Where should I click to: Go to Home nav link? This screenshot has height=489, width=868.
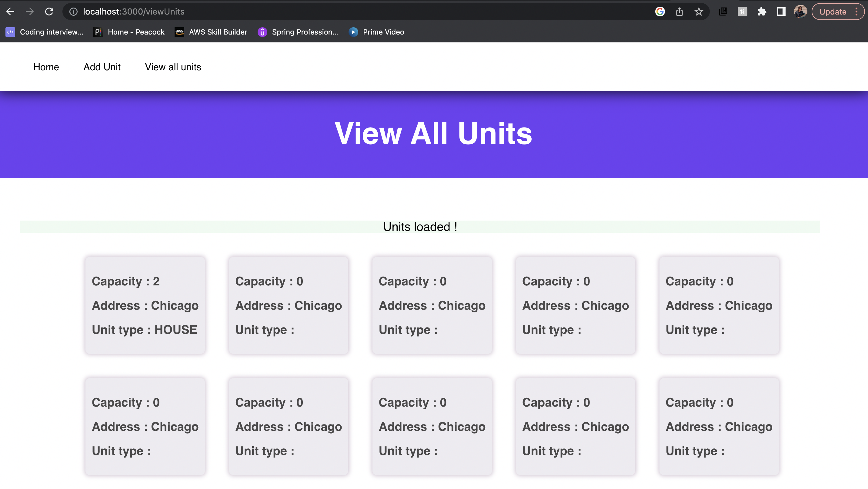pyautogui.click(x=46, y=67)
